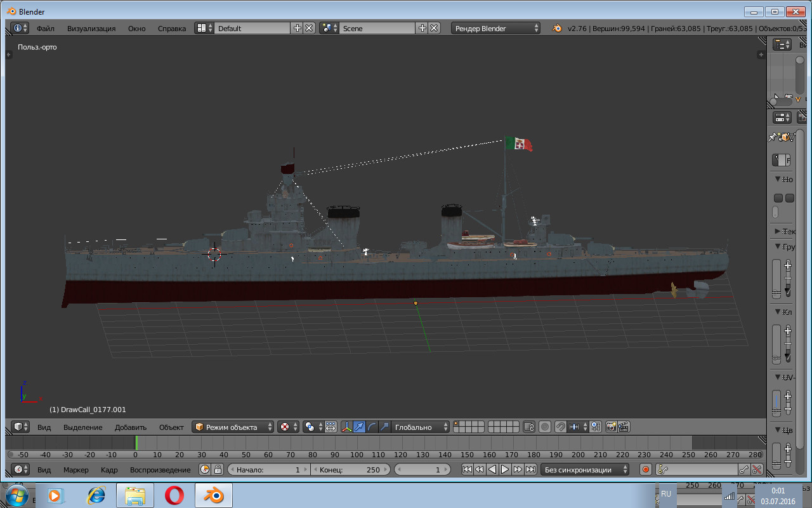This screenshot has width=812, height=508.
Task: Play the animation in reverse
Action: pyautogui.click(x=492, y=469)
